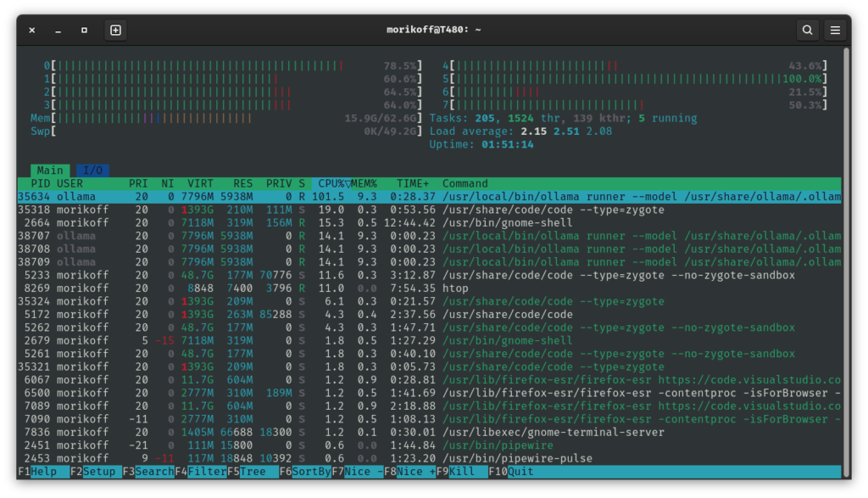Click the Uptime 01:51:14 value
This screenshot has width=868, height=498.
(508, 144)
